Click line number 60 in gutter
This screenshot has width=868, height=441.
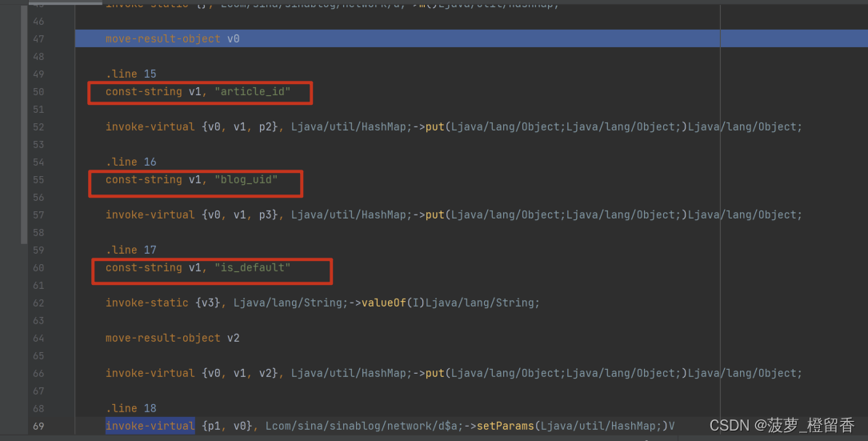point(38,268)
